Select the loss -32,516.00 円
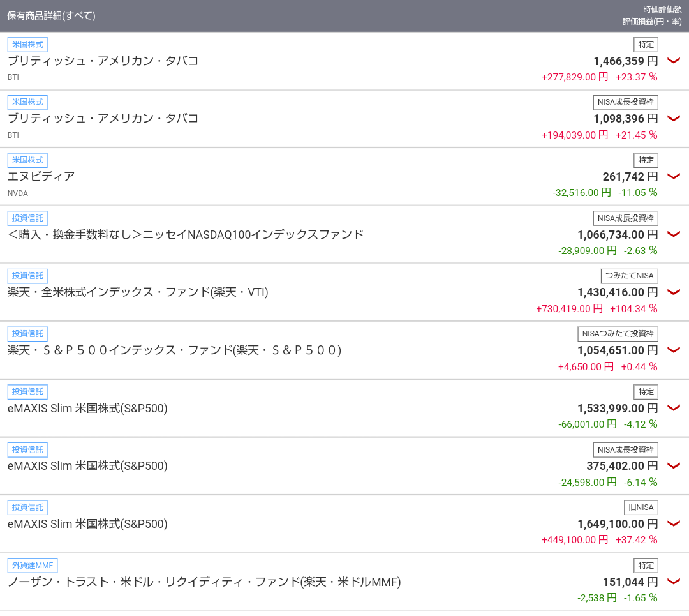 (582, 193)
